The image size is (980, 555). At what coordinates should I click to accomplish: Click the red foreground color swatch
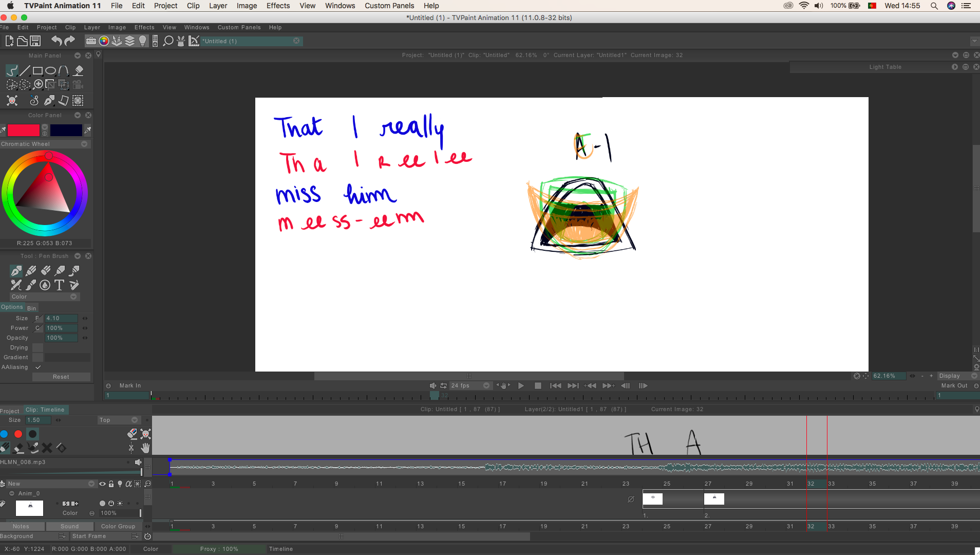coord(23,130)
